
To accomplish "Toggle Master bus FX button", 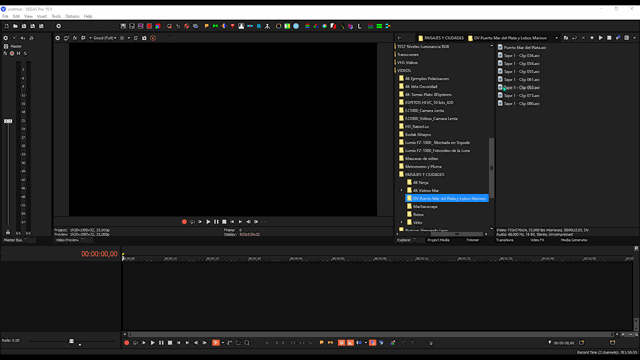I will click(5, 53).
